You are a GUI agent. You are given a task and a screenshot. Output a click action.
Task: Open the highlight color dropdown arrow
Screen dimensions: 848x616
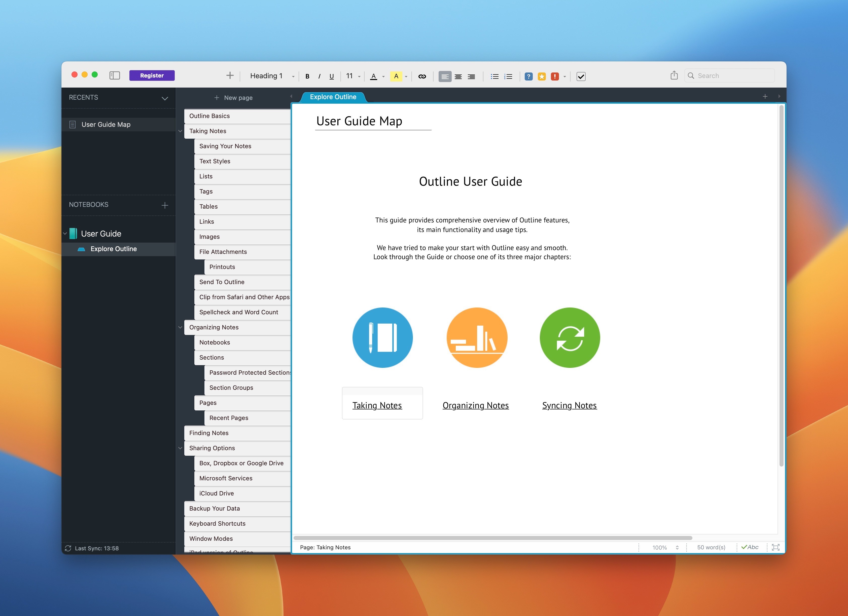406,77
